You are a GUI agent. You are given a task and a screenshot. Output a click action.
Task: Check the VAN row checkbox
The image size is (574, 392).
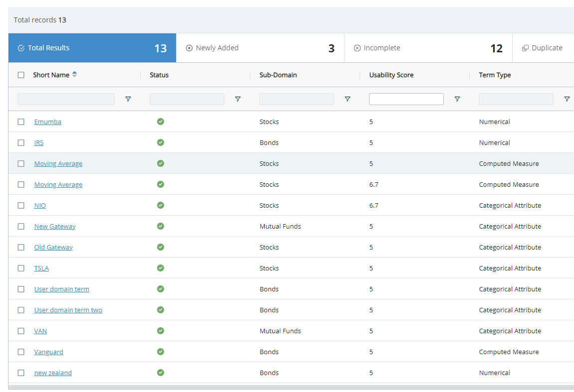21,331
